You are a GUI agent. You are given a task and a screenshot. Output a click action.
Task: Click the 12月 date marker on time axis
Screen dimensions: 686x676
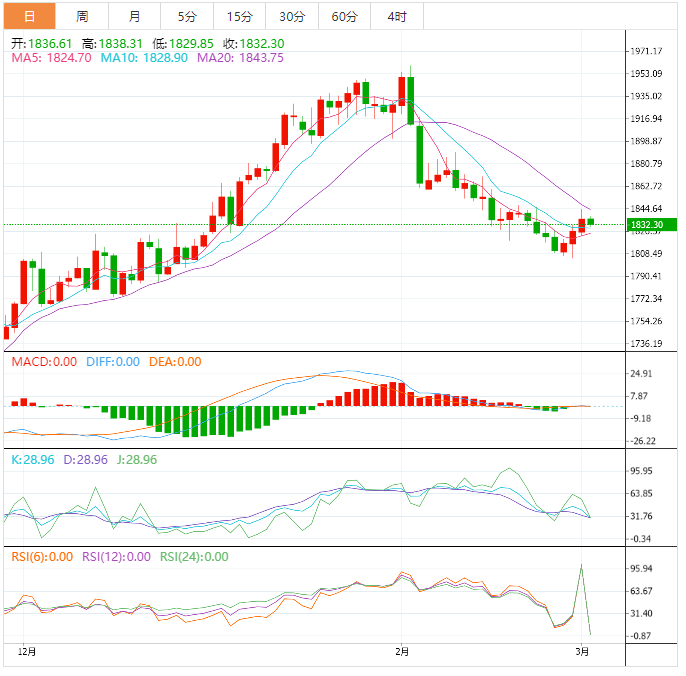click(28, 651)
